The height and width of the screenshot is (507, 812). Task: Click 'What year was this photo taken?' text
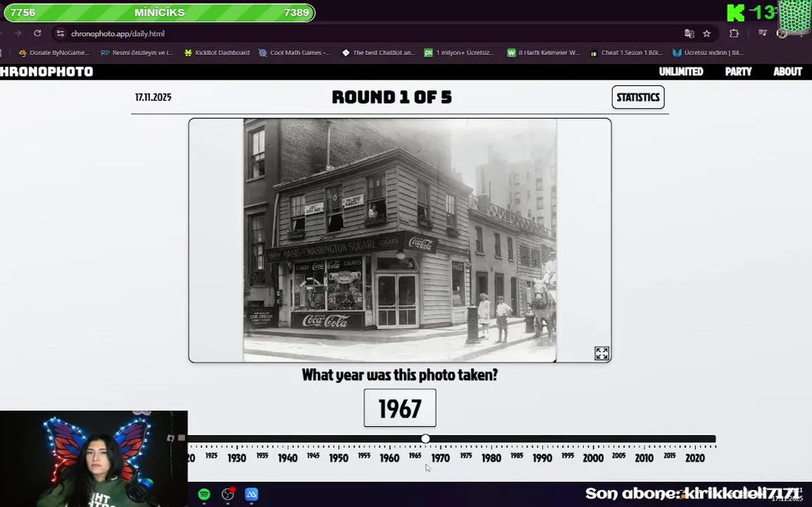click(400, 375)
